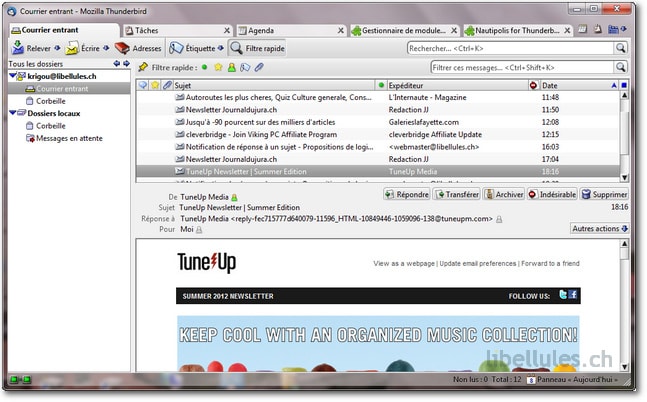647x402 pixels.
Task: Click the Facebook icon in newsletter
Action: click(573, 294)
